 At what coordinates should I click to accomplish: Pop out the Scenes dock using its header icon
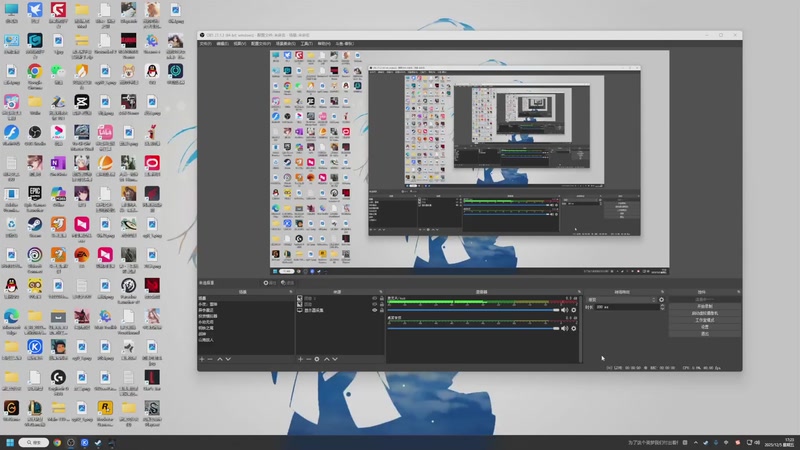tap(291, 292)
